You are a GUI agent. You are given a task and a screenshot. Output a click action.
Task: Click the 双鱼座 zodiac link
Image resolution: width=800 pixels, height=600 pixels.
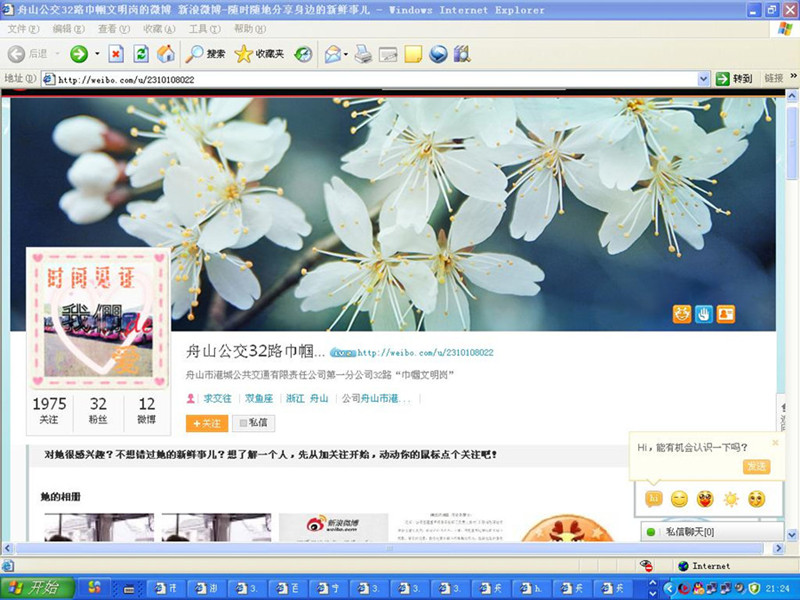(x=259, y=398)
